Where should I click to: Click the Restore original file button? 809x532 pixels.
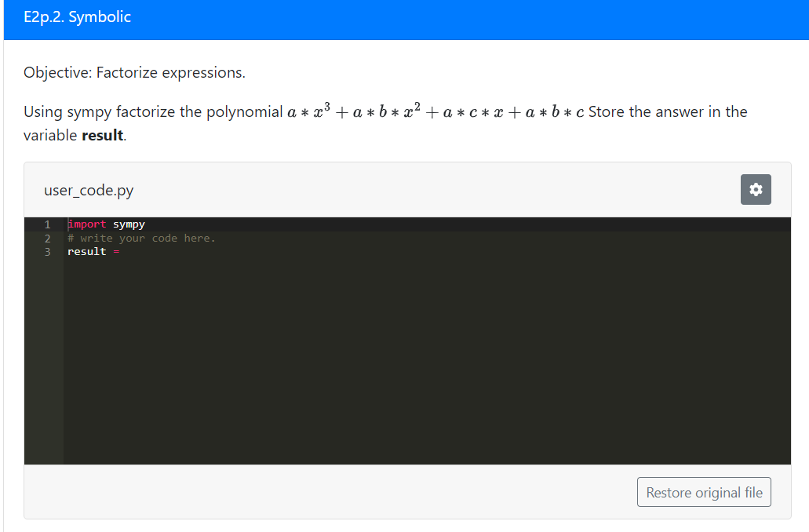703,491
